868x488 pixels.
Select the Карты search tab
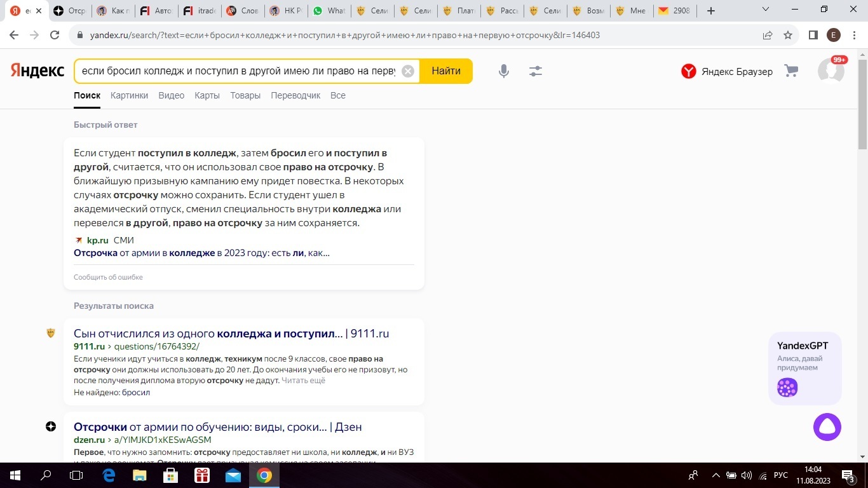tap(207, 95)
